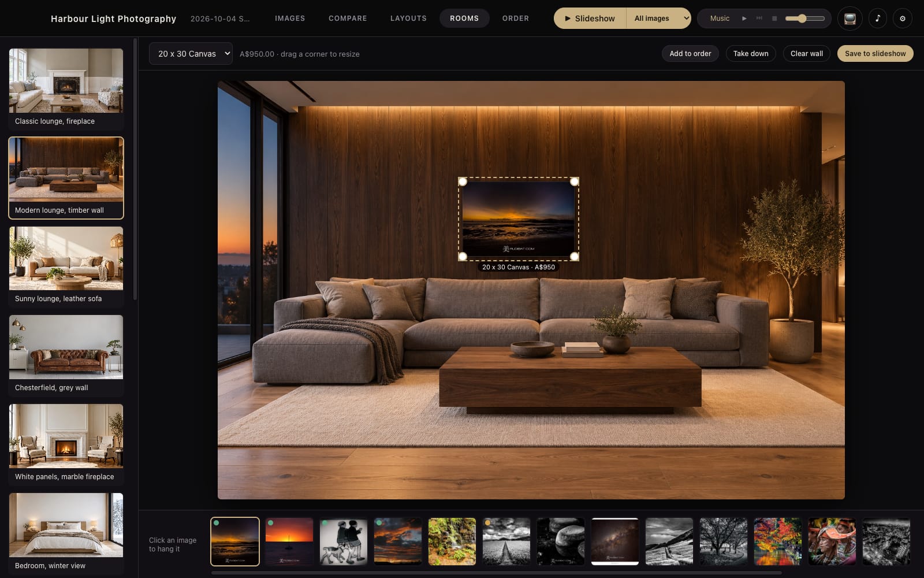Switch to the Compare tab

tap(348, 18)
